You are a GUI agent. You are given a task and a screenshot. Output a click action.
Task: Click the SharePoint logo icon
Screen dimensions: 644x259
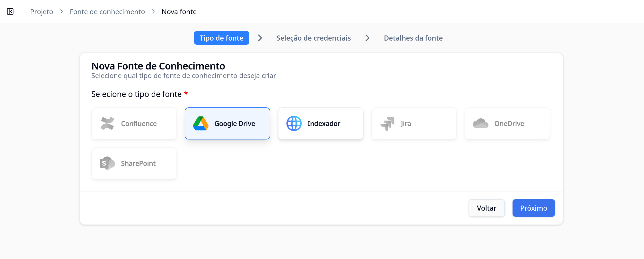[x=107, y=163]
